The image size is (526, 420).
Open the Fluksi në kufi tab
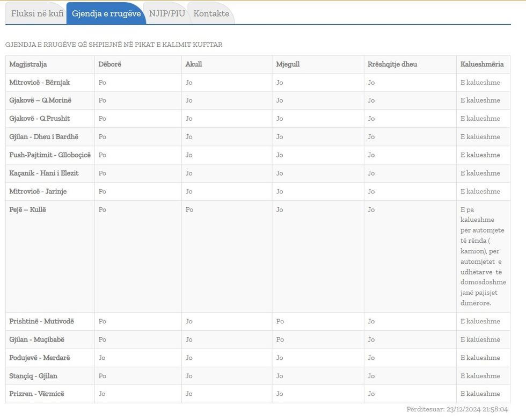[x=36, y=13]
